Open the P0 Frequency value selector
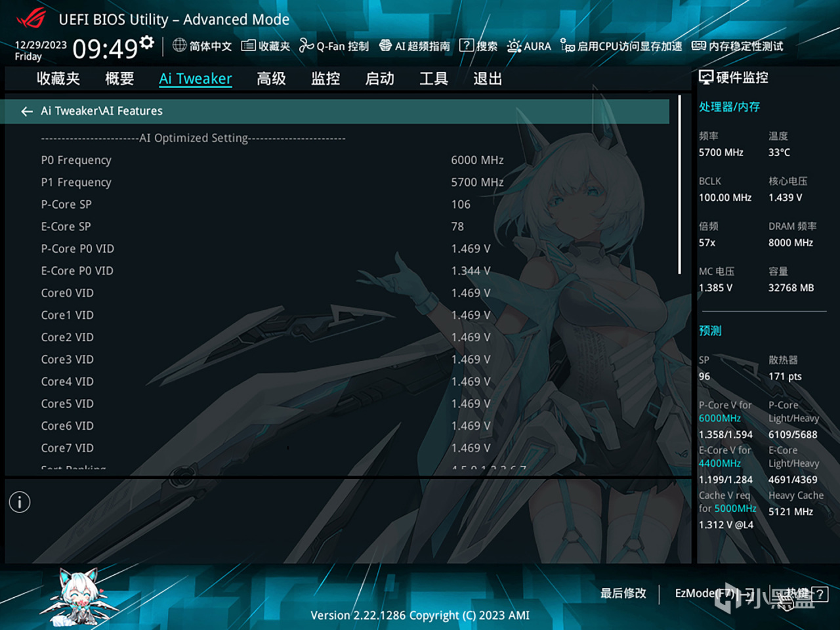This screenshot has width=840, height=630. pos(477,159)
